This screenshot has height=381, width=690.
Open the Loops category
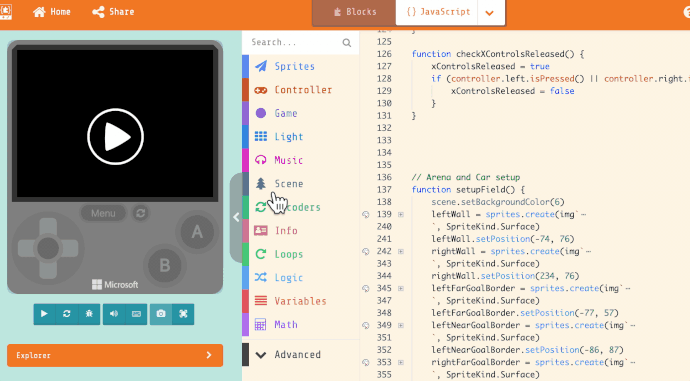click(x=301, y=254)
